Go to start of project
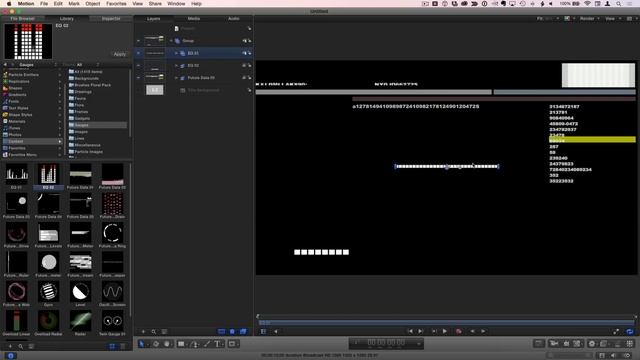The width and height of the screenshot is (640, 360). [410, 331]
